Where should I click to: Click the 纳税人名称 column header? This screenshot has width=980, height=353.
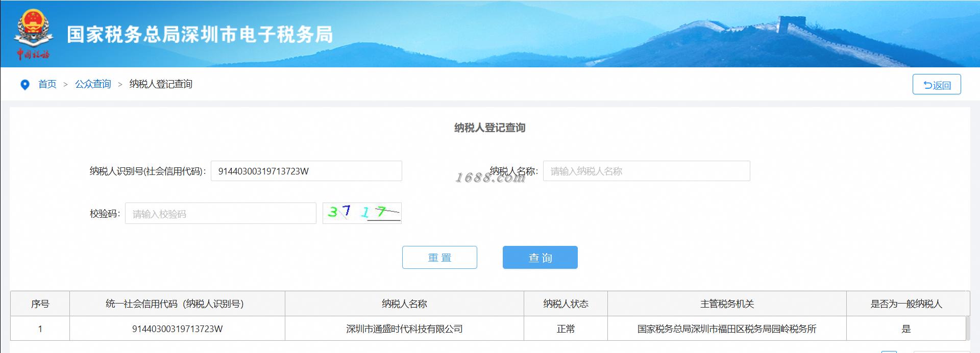tap(404, 304)
